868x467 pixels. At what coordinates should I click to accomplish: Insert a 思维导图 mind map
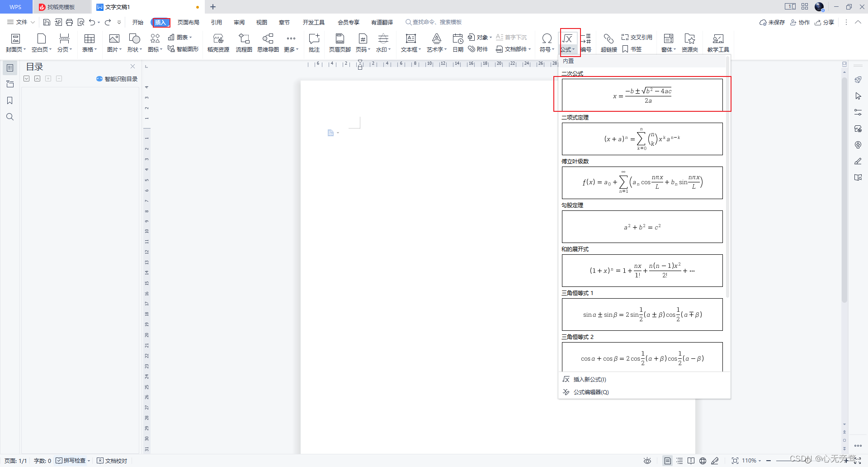[x=268, y=43]
